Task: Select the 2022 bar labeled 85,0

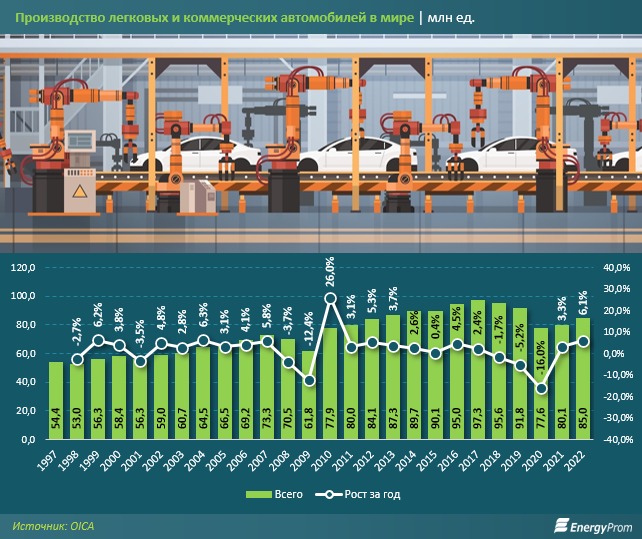Action: 583,379
